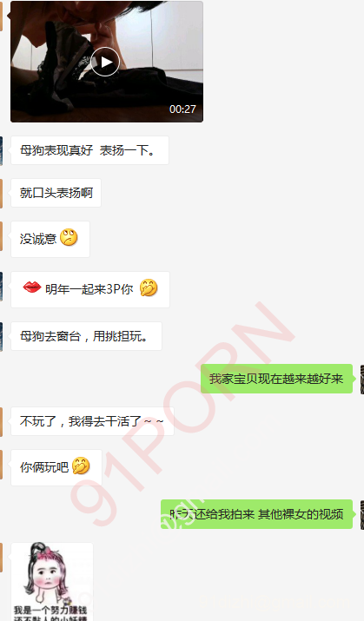364x621 pixels.
Task: Play the 00:27 video message
Action: pos(105,62)
